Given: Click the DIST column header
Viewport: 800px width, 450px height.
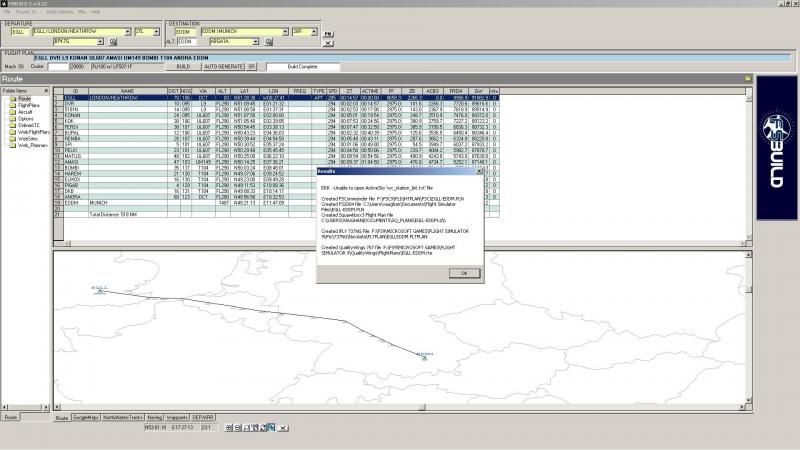Looking at the screenshot, I should [173, 91].
